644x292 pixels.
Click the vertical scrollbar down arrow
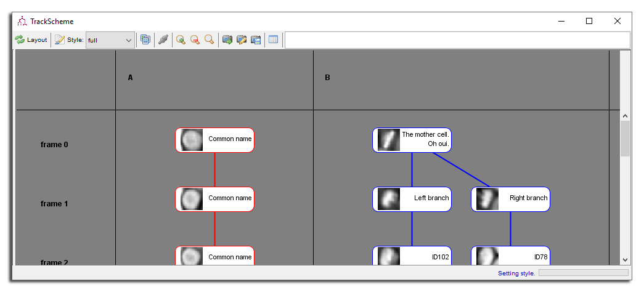click(625, 259)
